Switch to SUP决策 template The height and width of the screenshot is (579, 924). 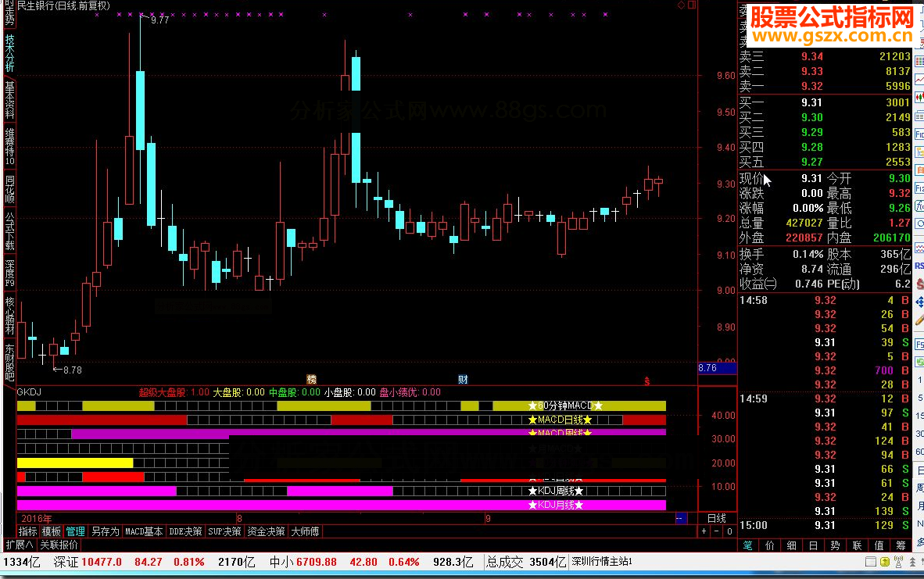click(x=224, y=531)
